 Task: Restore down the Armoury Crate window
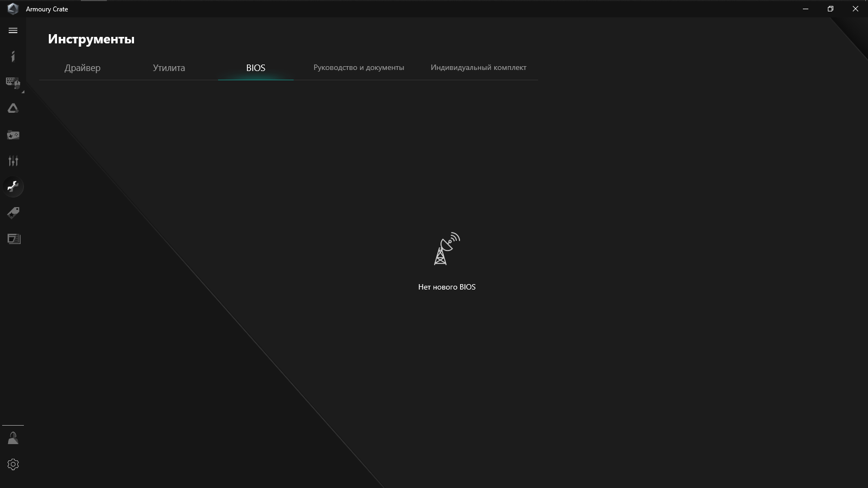pos(831,9)
